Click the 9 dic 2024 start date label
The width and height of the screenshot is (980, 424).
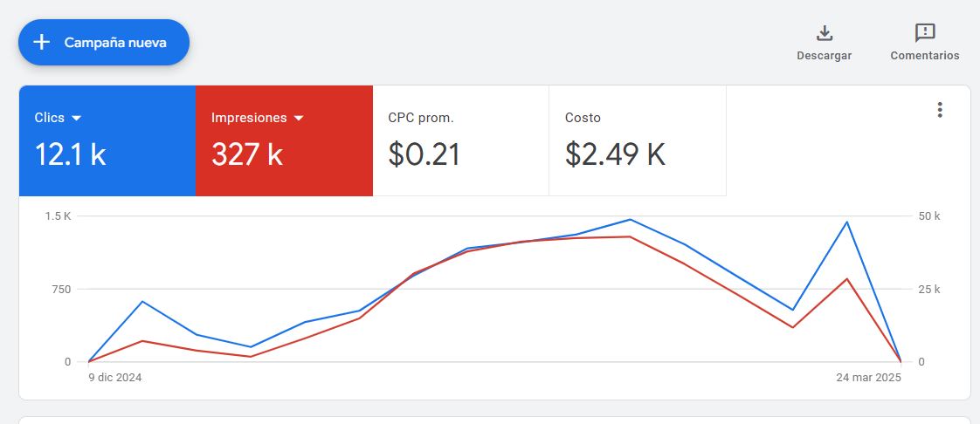point(115,378)
